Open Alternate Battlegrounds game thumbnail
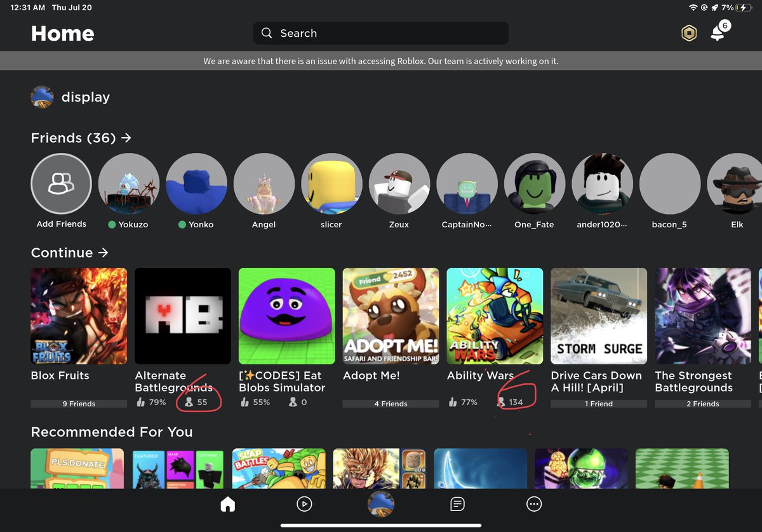 click(183, 316)
